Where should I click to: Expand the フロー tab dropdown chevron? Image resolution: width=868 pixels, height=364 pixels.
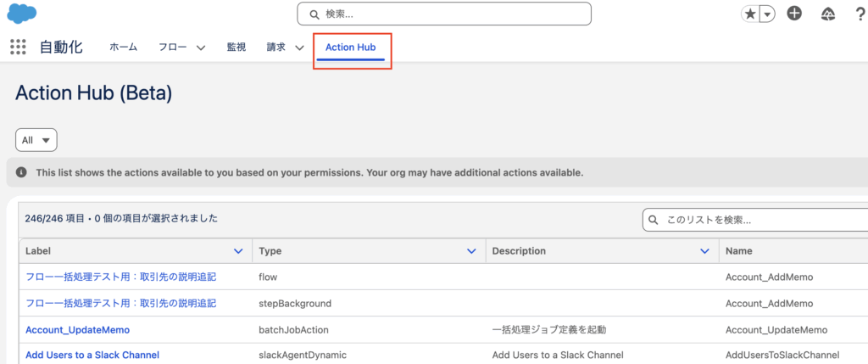pos(201,48)
